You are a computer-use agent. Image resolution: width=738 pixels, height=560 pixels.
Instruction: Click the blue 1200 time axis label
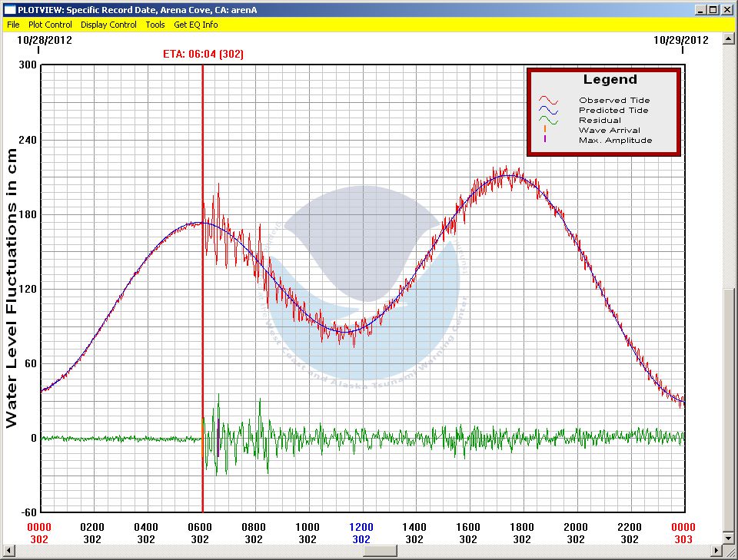click(x=361, y=527)
